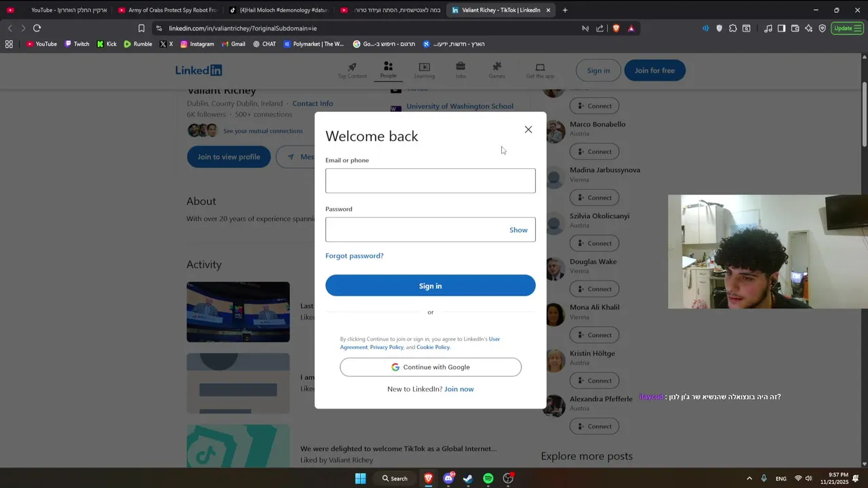868x488 pixels.
Task: Toggle the browser sidebar panel icon
Action: click(781, 28)
